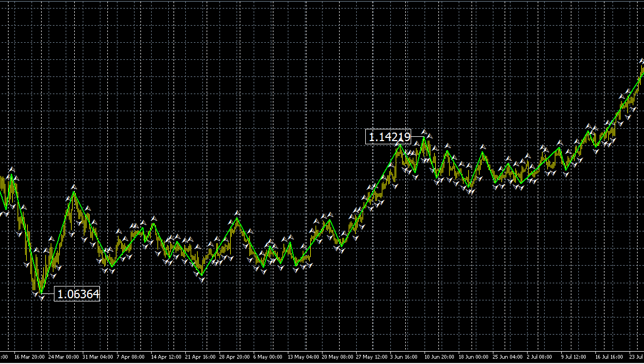
Task: Select the fractal arrow beside the 1.14219 label
Action: coord(425,131)
